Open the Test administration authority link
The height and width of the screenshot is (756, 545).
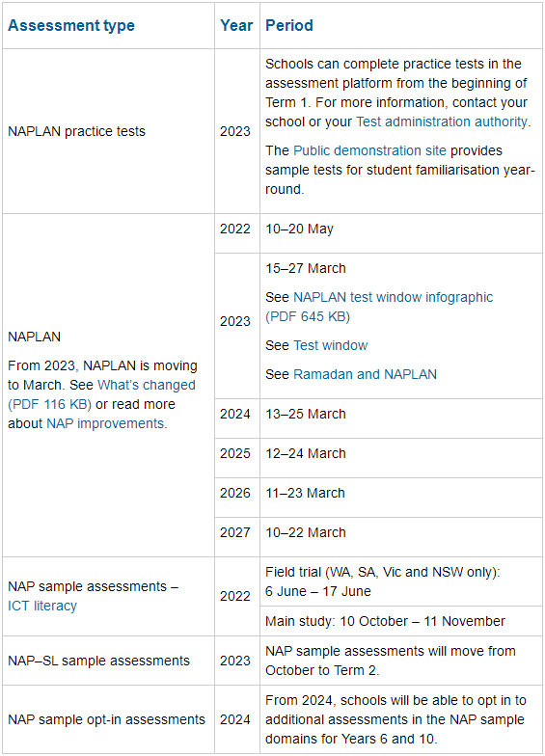pos(442,121)
